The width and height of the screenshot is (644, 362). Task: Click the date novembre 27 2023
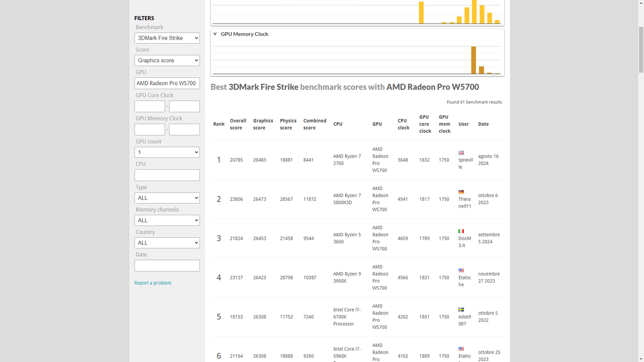pyautogui.click(x=489, y=278)
